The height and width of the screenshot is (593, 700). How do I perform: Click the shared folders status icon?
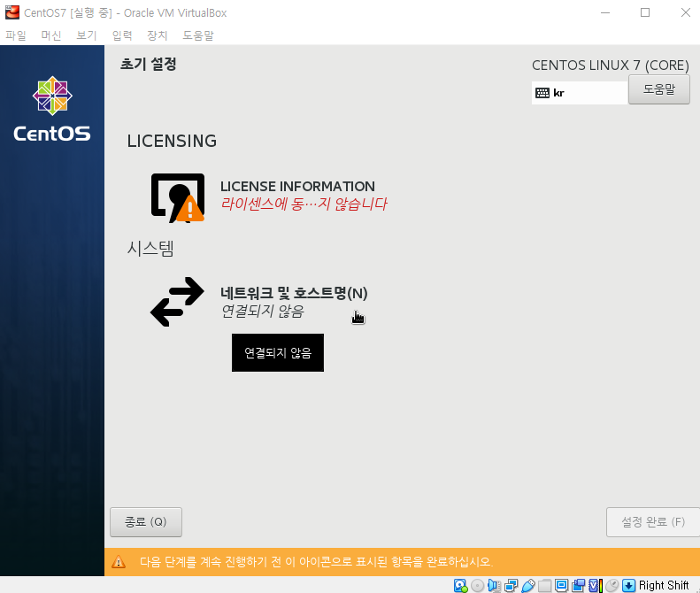click(544, 585)
